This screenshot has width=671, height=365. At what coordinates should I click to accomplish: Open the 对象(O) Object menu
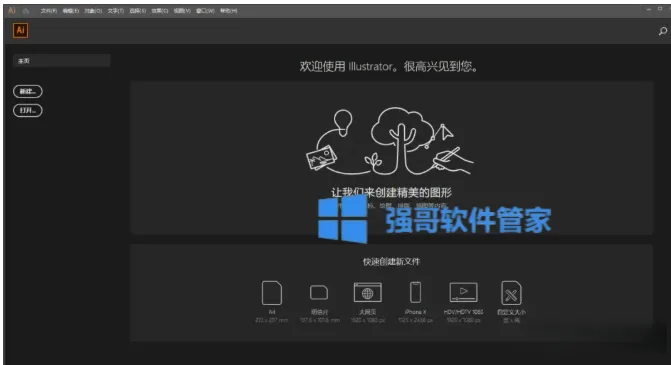point(93,11)
